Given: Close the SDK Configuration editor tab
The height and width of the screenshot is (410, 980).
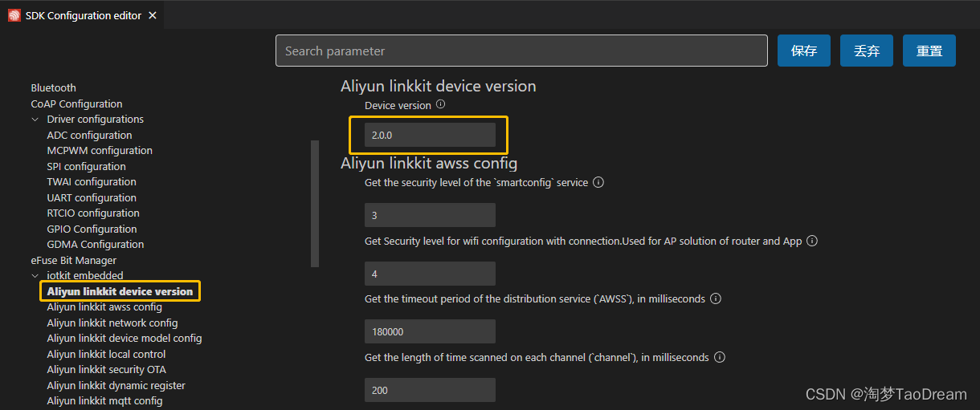Looking at the screenshot, I should point(153,15).
